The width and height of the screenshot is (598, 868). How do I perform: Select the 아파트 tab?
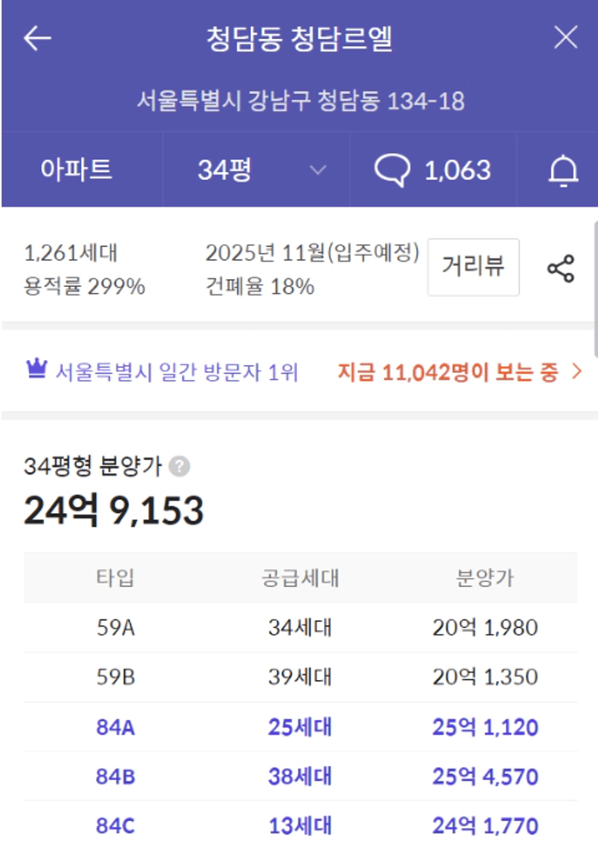(76, 171)
